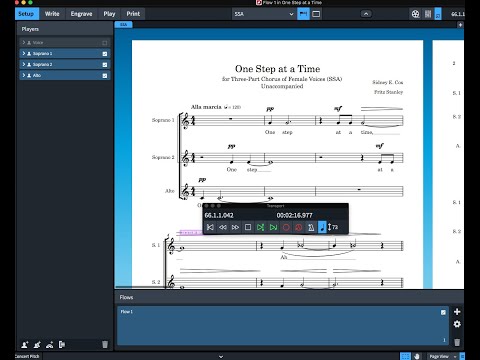Screen dimensions: 480x360
Task: Delete the selected player with trash icon
Action: pos(105,344)
